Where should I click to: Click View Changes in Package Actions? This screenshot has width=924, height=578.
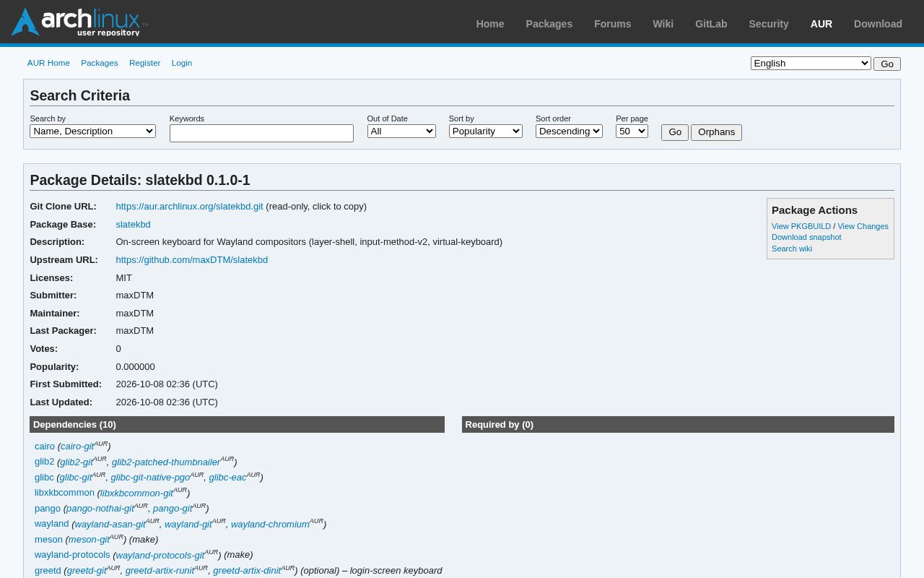coord(863,226)
